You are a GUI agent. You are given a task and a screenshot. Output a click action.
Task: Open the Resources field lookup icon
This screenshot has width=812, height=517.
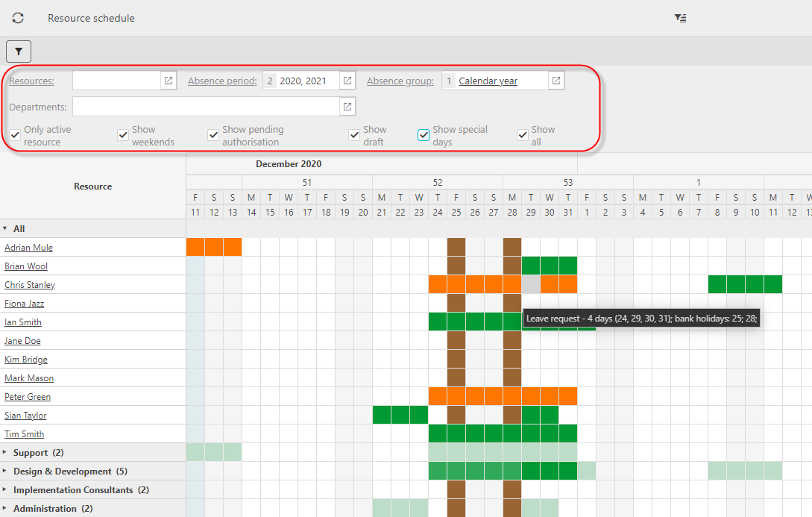[x=169, y=81]
